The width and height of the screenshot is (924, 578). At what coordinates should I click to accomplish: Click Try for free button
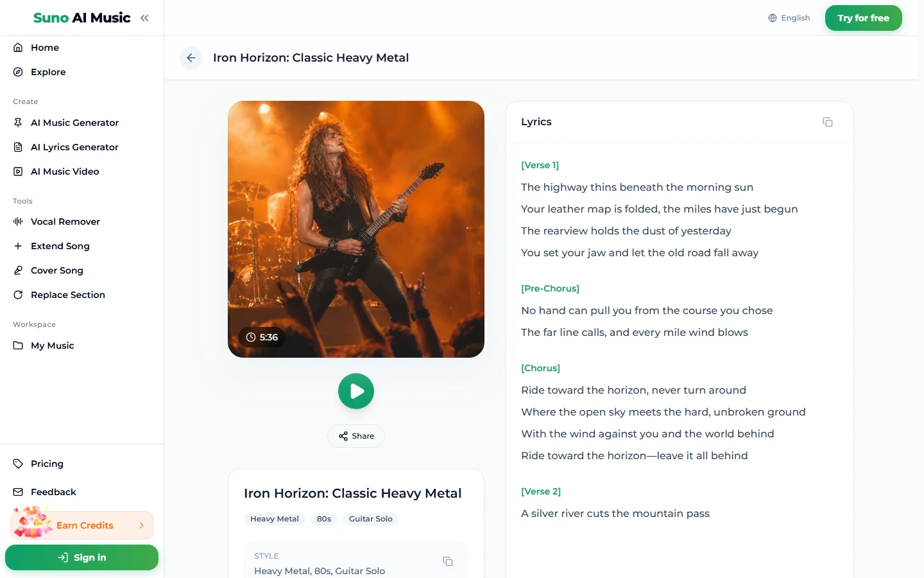[863, 18]
